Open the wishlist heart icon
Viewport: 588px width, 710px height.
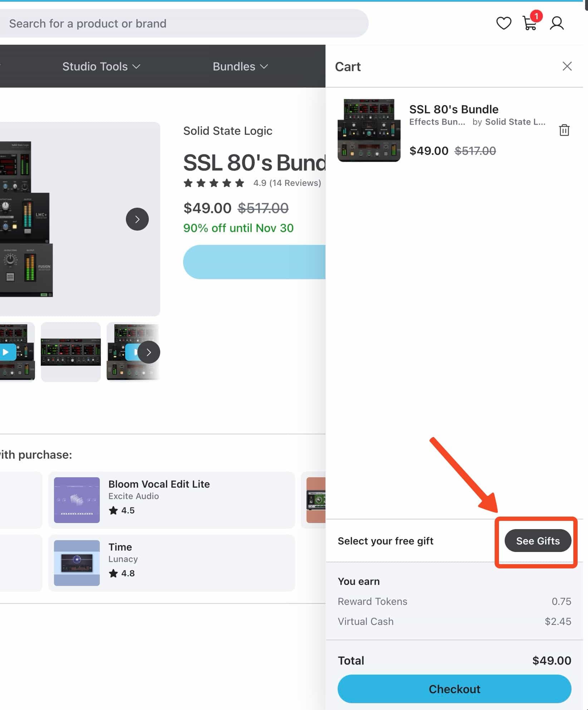click(504, 24)
